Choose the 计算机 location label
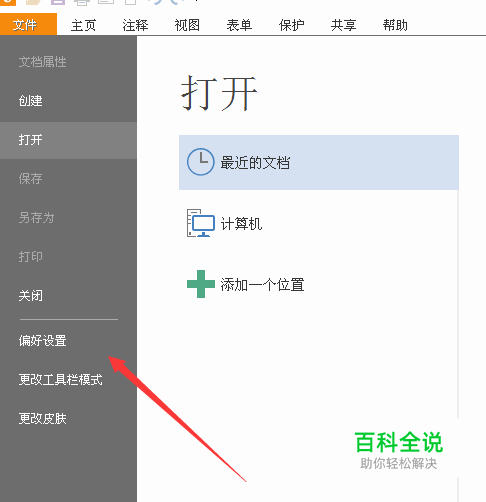Screen dimensions: 486x502 pos(241,224)
